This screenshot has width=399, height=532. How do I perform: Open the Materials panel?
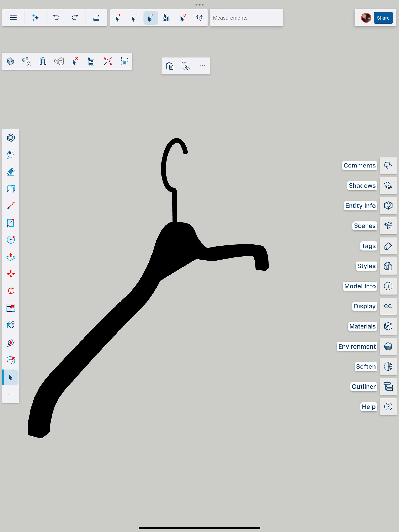click(x=388, y=326)
